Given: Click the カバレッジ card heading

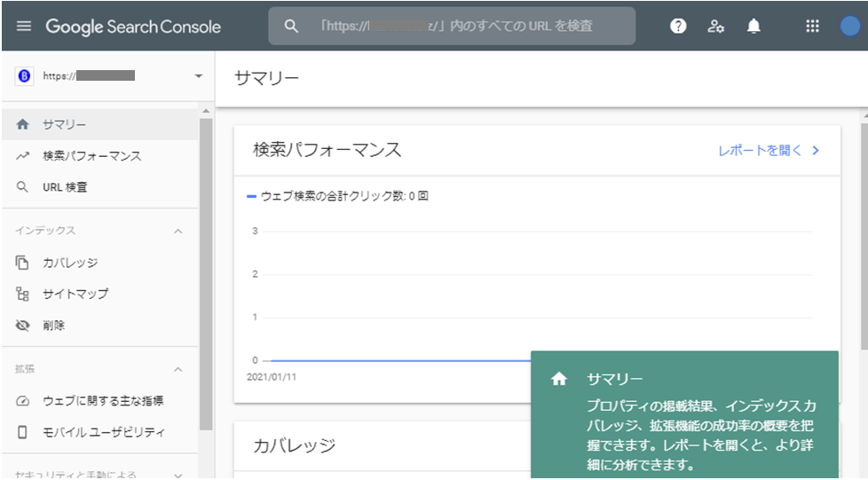Looking at the screenshot, I should point(295,445).
